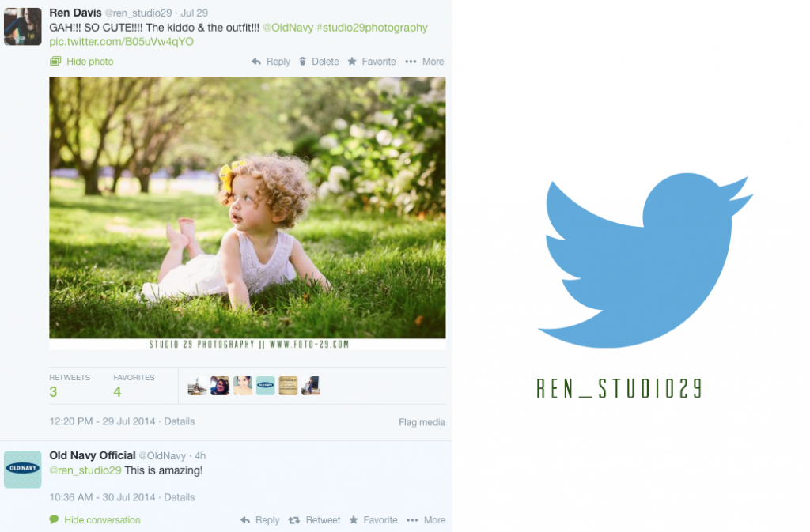The image size is (810, 532).
Task: Click the Delete trash icon
Action: tap(303, 62)
